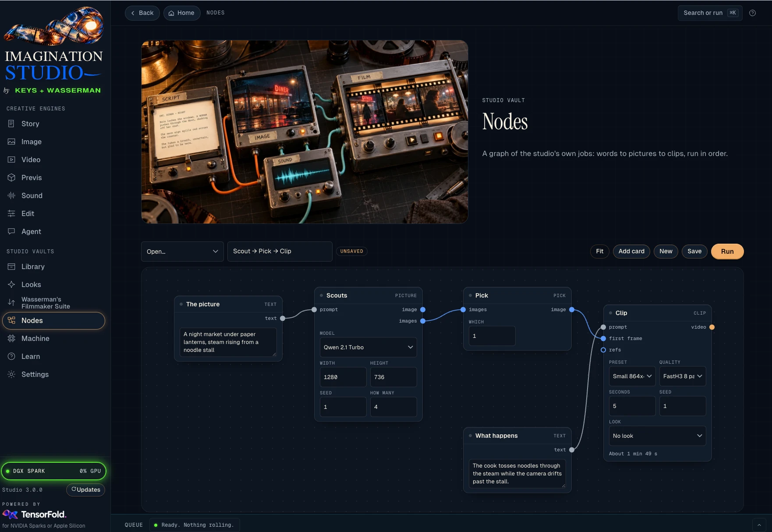Viewport: 772px width, 532px height.
Task: Click the graph name field
Action: pos(280,252)
